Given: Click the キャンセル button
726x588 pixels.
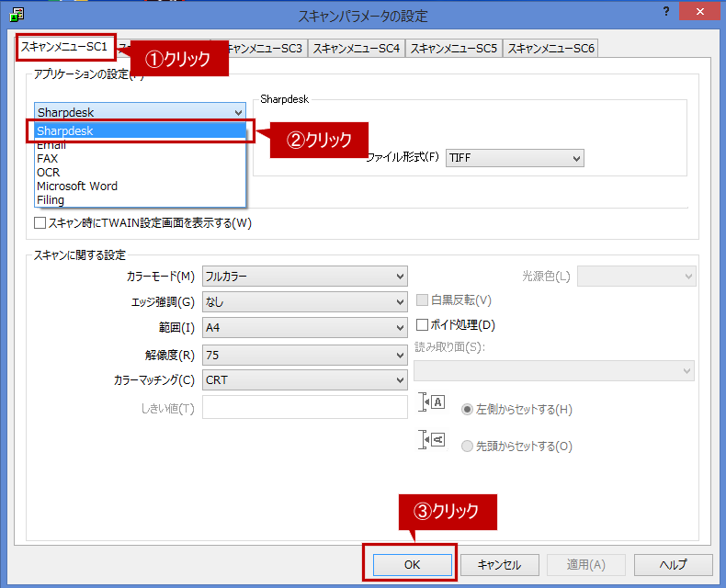Looking at the screenshot, I should (499, 565).
